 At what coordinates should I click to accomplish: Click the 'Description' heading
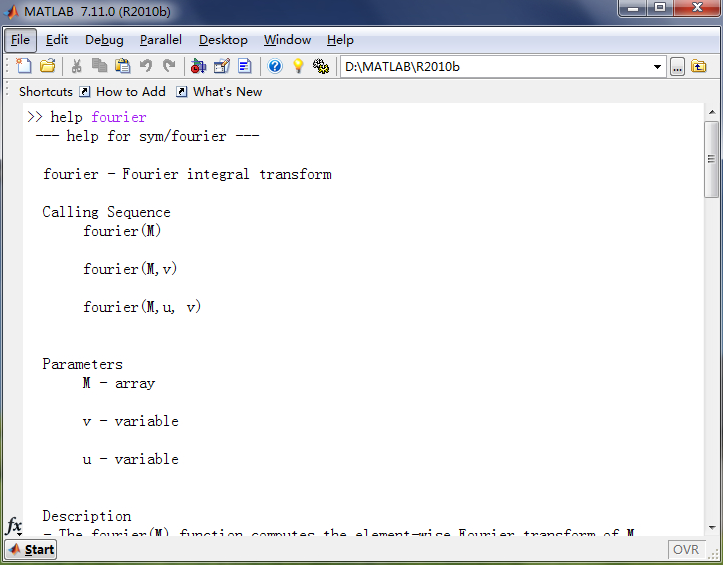[x=87, y=516]
